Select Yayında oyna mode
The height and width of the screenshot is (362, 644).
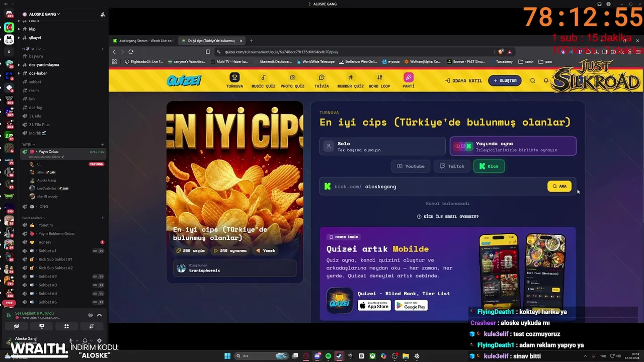pyautogui.click(x=513, y=146)
